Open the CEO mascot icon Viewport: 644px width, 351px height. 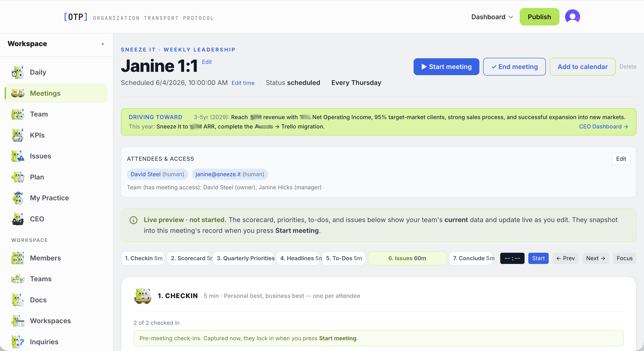coord(18,219)
